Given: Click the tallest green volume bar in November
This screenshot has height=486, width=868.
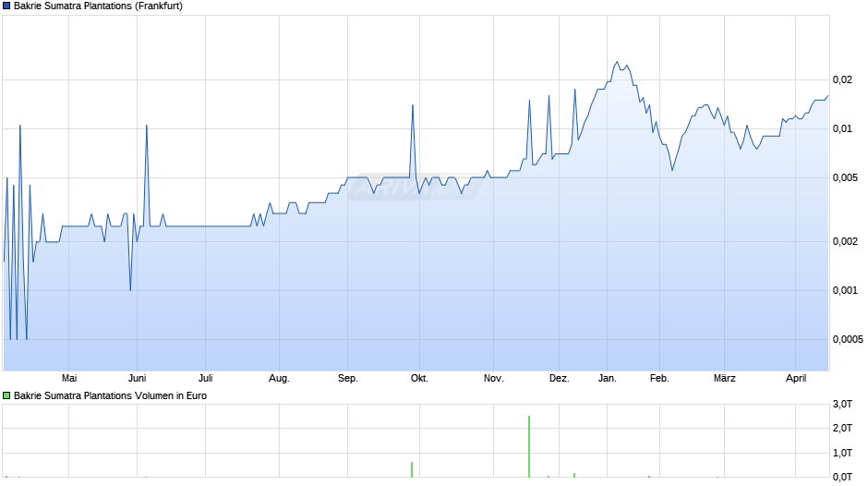Looking at the screenshot, I should [x=529, y=446].
